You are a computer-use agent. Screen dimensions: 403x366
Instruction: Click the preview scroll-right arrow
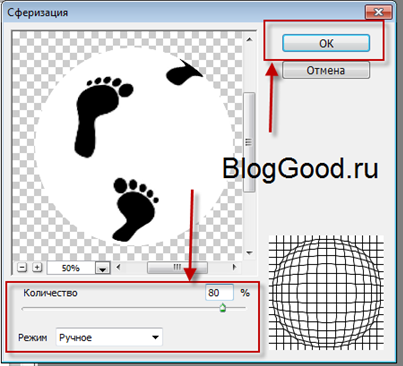click(x=234, y=267)
